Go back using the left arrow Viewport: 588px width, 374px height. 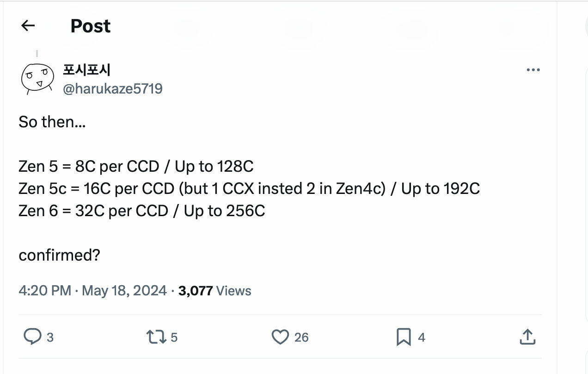(x=28, y=25)
